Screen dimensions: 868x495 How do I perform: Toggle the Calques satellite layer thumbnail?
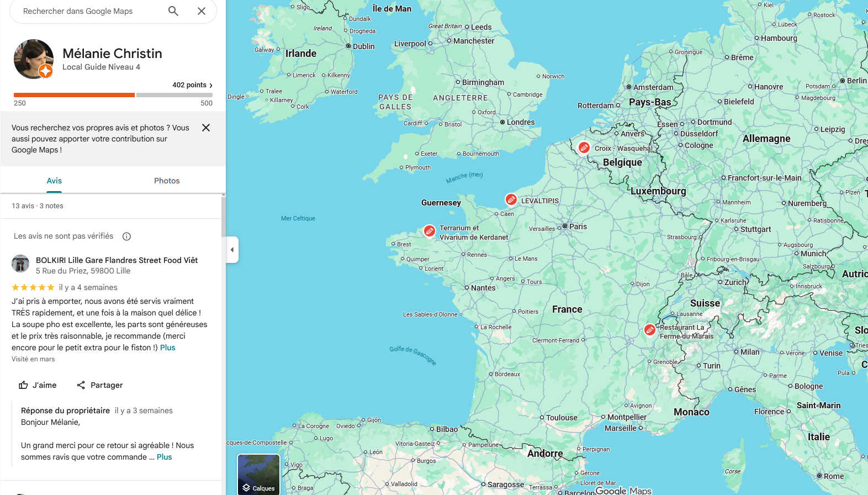[x=258, y=474]
